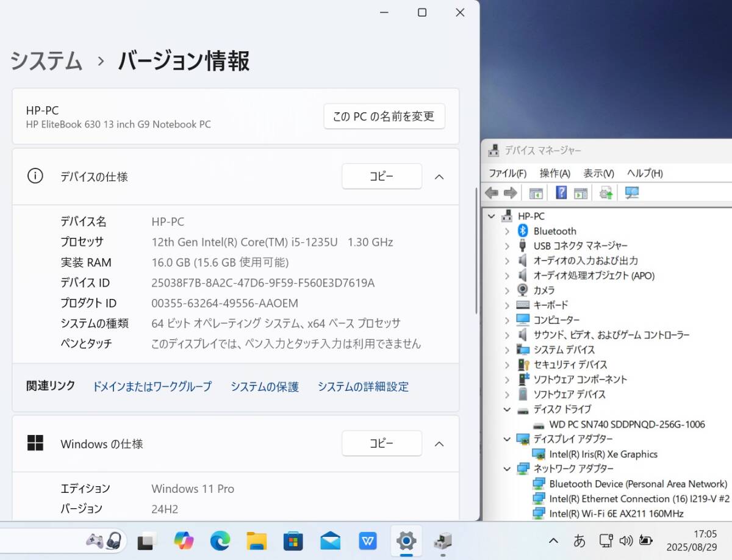
Task: Click the battery charging indicator in taskbar
Action: tap(647, 540)
